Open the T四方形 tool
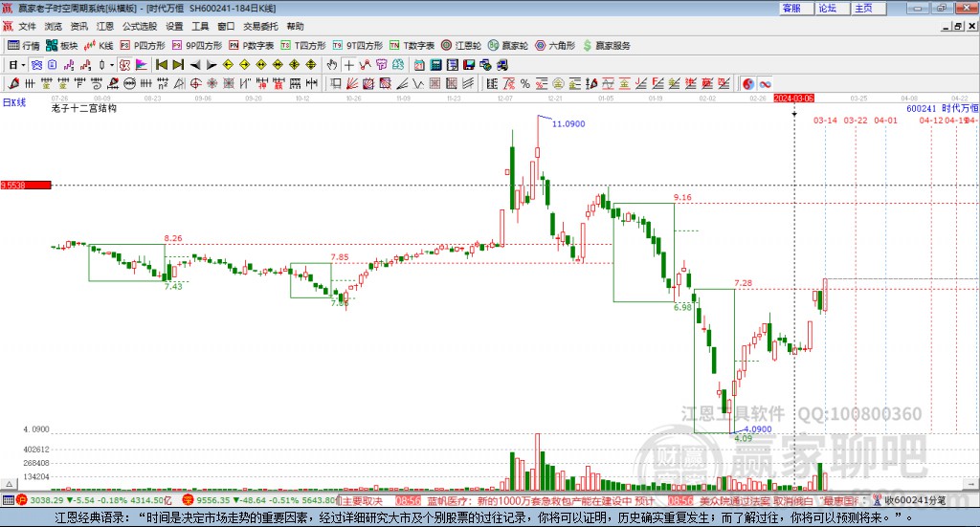Image resolution: width=980 pixels, height=527 pixels. pos(303,46)
